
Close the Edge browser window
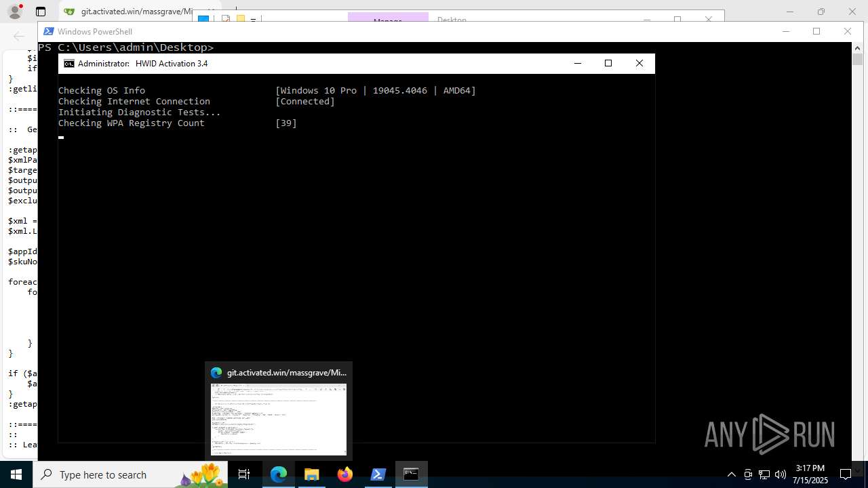point(852,12)
